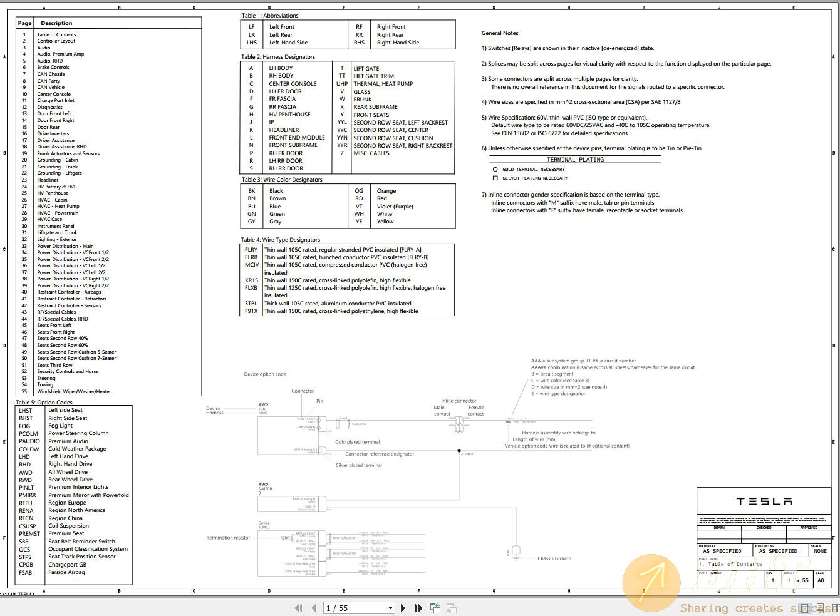Click 'HV Battery & HVIL' entry
Screen dimensions: 840x616
58,187
